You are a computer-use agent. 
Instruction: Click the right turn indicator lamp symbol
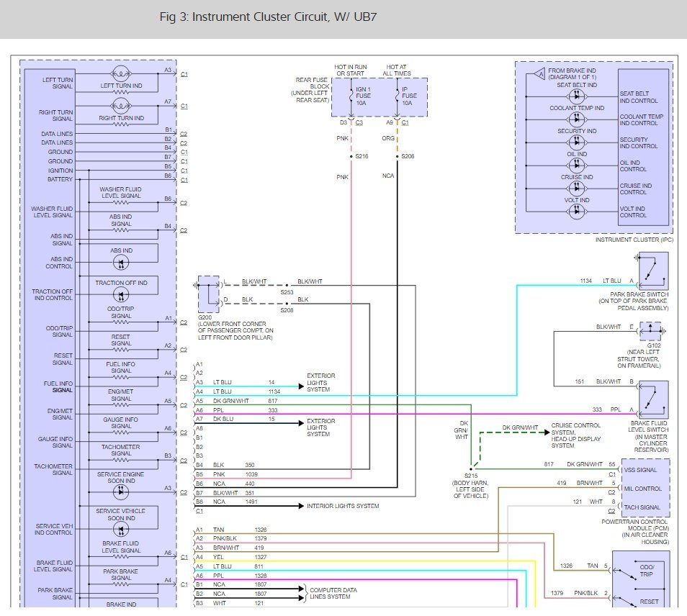coord(121,106)
